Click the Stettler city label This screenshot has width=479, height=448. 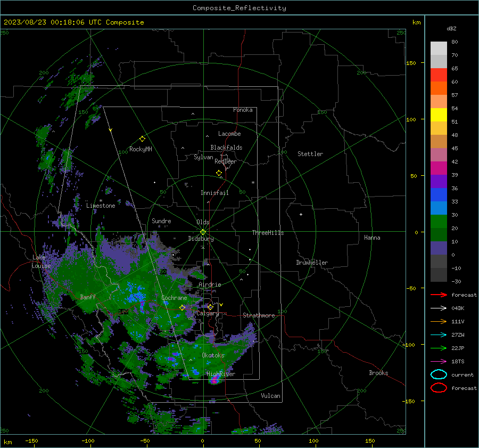pyautogui.click(x=310, y=154)
